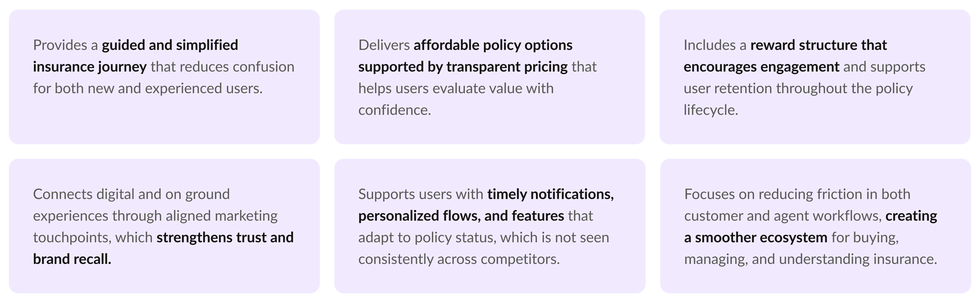Click the text "consistently across competitors."
Image resolution: width=980 pixels, height=303 pixels.
459,259
